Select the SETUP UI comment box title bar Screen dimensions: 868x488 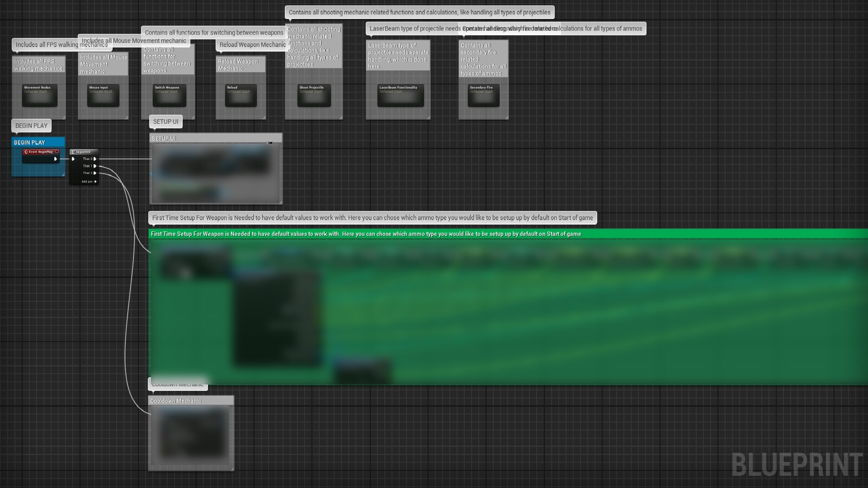(x=215, y=138)
